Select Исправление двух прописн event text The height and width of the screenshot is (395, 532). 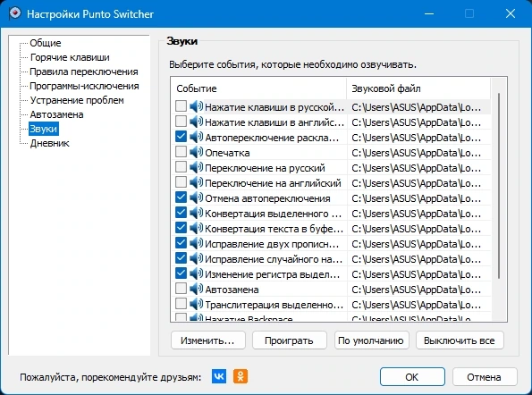pos(272,244)
